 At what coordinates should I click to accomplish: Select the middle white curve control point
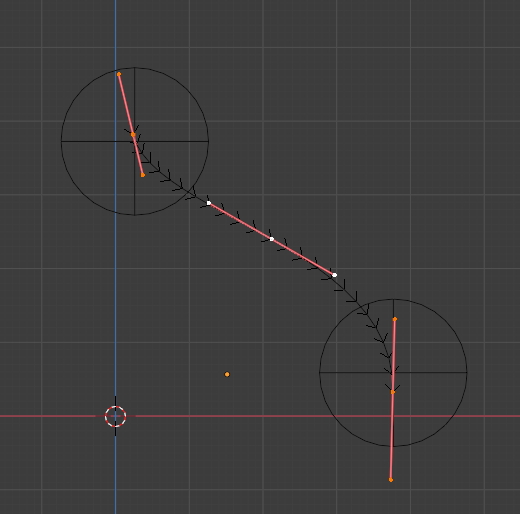272,239
